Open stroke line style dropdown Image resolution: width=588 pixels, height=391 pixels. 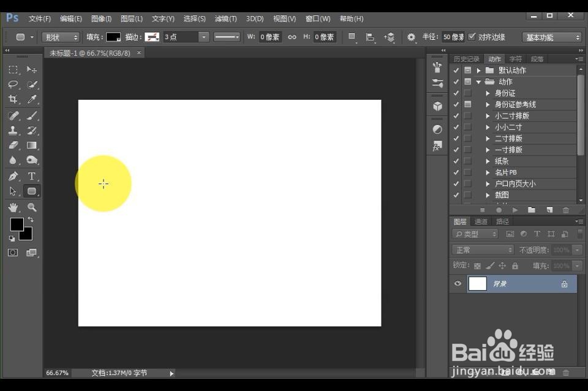pyautogui.click(x=227, y=37)
